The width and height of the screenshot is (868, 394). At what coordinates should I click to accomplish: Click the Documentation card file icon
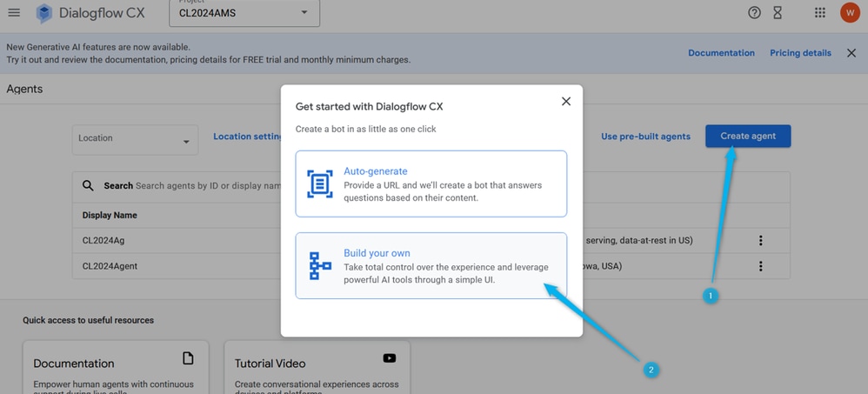(188, 358)
